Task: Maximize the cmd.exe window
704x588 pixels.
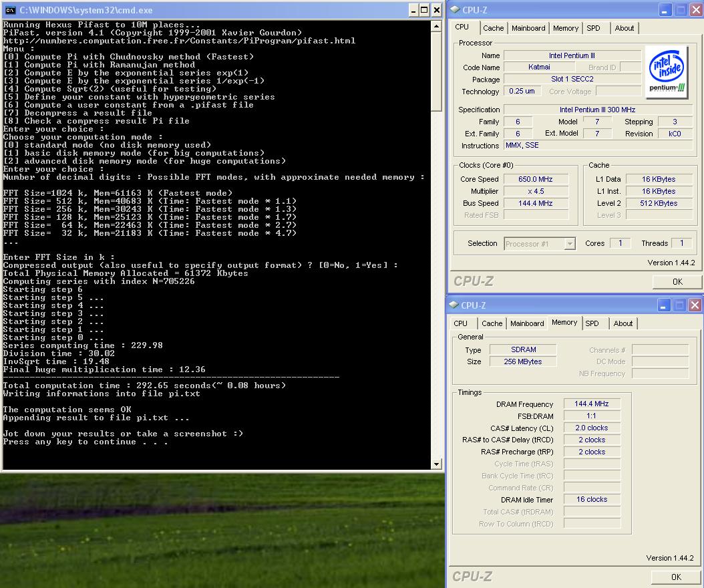Action: [x=424, y=10]
